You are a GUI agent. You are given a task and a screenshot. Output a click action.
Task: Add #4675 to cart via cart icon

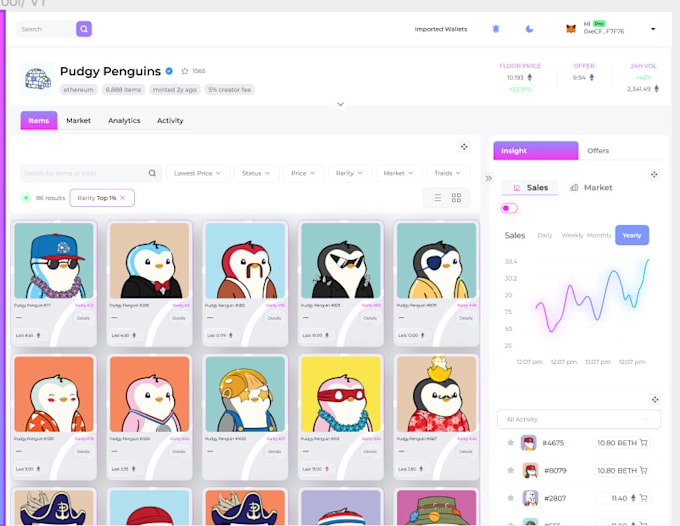point(644,443)
